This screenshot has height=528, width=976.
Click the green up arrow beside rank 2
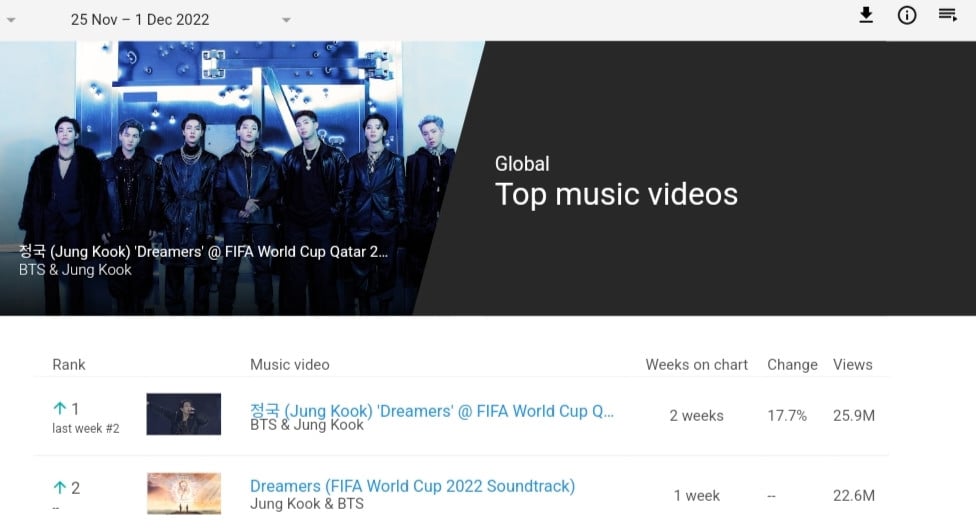(60, 488)
